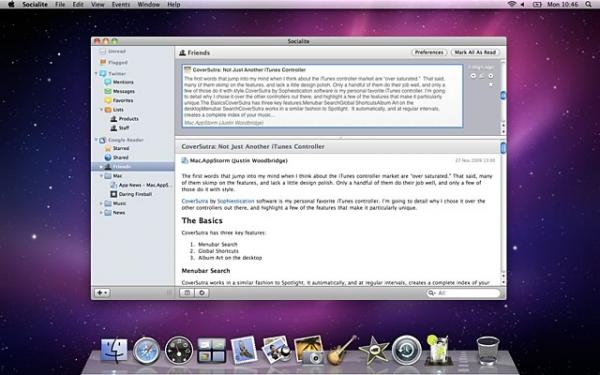Image resolution: width=600 pixels, height=375 pixels.
Task: Open the Socialite application menu
Action: click(x=35, y=5)
